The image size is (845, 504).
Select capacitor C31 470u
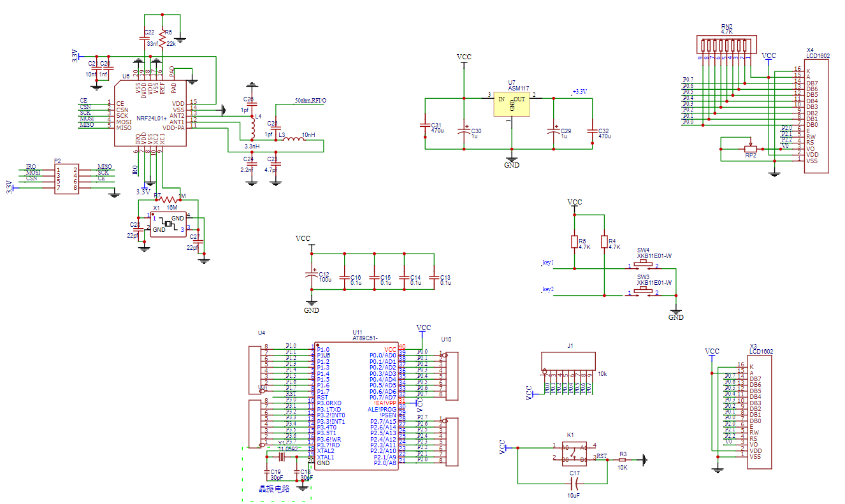pyautogui.click(x=425, y=125)
